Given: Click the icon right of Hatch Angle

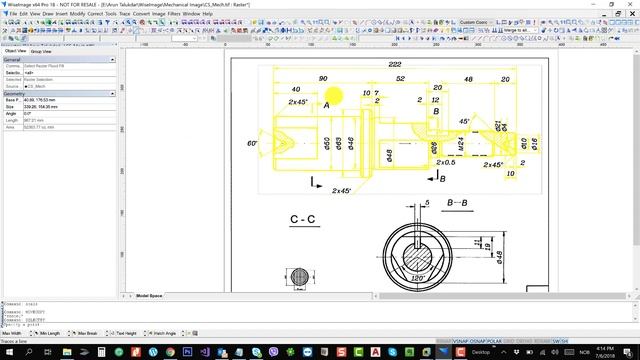Looking at the screenshot, I should pyautogui.click(x=195, y=333).
